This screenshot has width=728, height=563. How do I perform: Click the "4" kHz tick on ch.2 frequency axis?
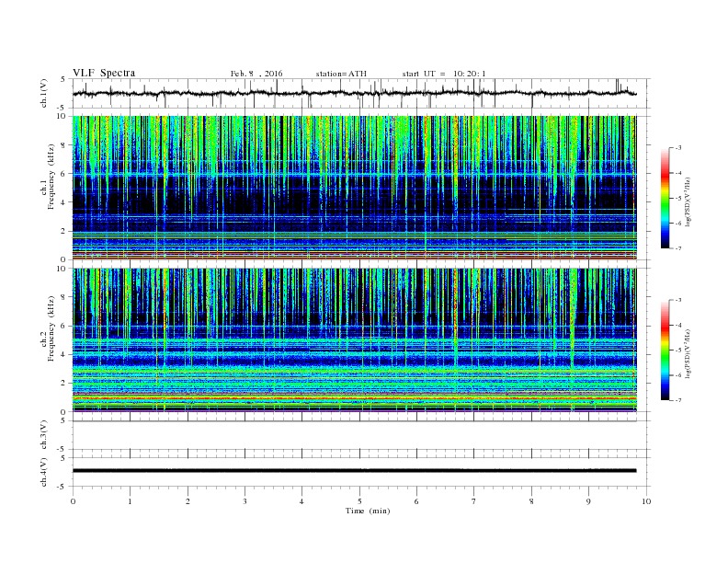coord(63,355)
